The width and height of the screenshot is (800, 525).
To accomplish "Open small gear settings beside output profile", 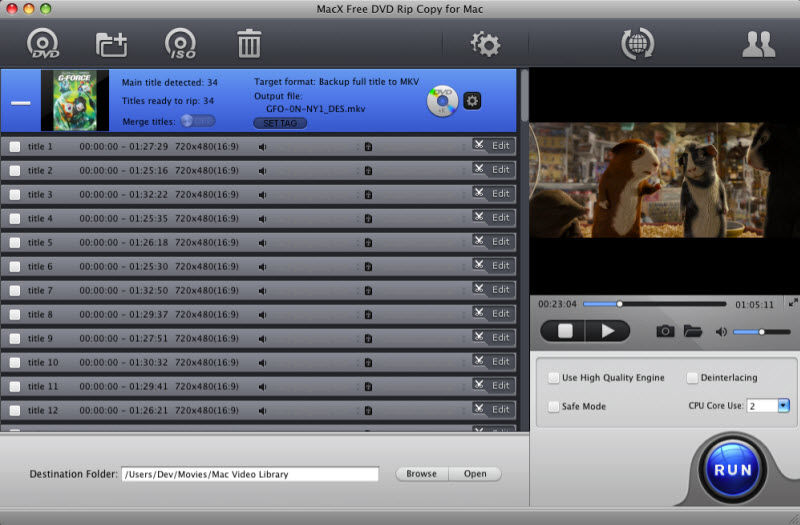I will click(x=472, y=101).
